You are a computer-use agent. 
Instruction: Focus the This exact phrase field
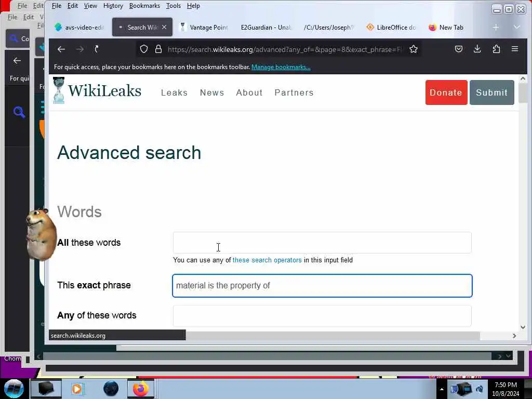pyautogui.click(x=322, y=286)
